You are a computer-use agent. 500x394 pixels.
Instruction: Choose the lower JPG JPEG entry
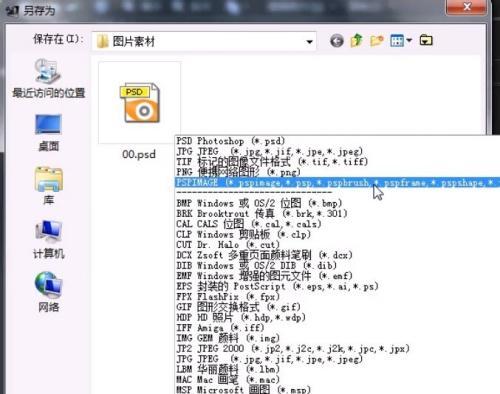pos(337,359)
